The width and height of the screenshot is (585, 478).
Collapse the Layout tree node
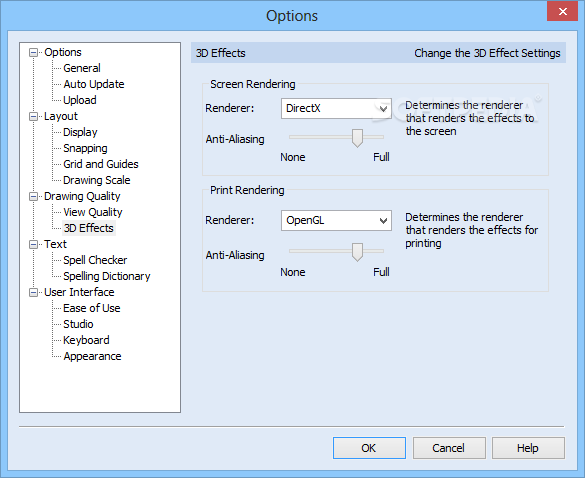[34, 117]
